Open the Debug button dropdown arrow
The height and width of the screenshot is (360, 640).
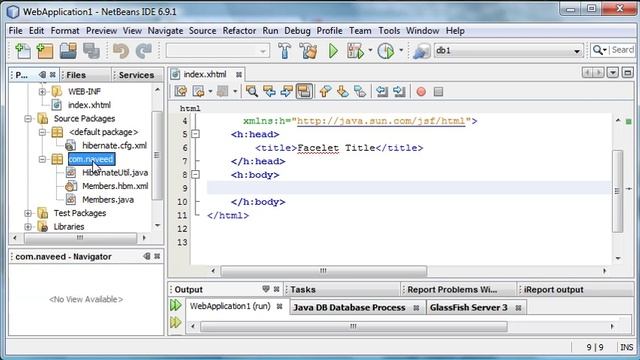370,51
